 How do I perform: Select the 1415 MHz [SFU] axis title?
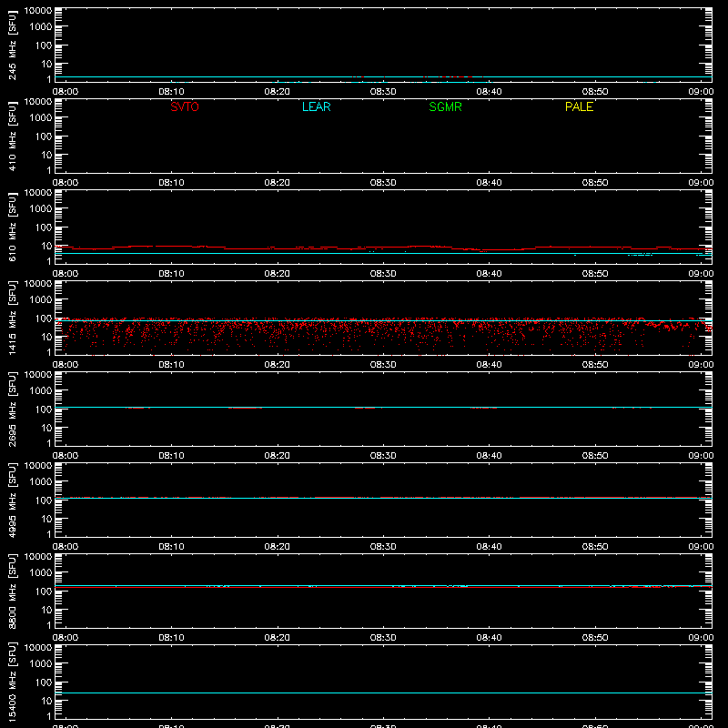(13, 318)
